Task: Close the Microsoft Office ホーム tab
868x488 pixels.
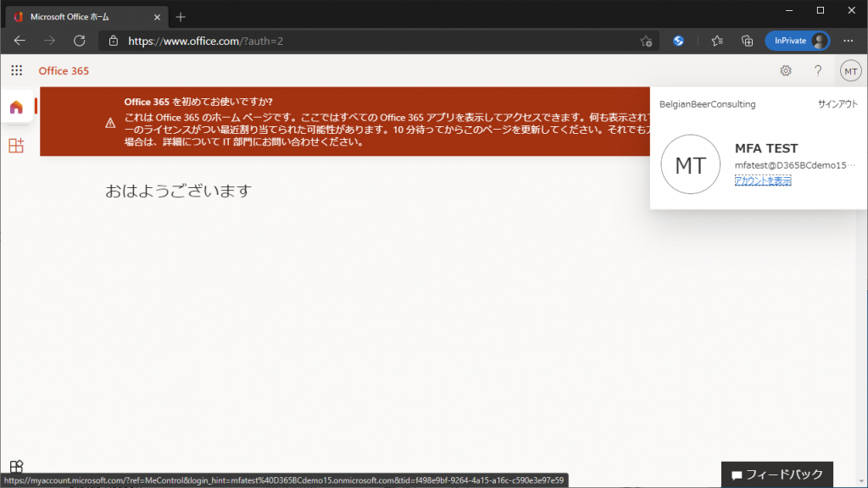Action: [157, 17]
